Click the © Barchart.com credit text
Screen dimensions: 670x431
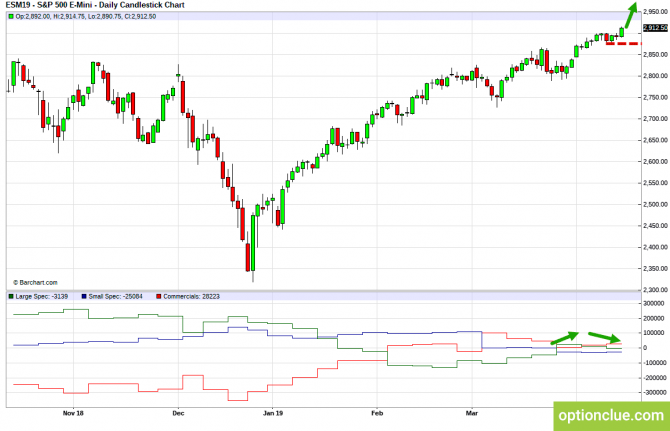click(35, 283)
